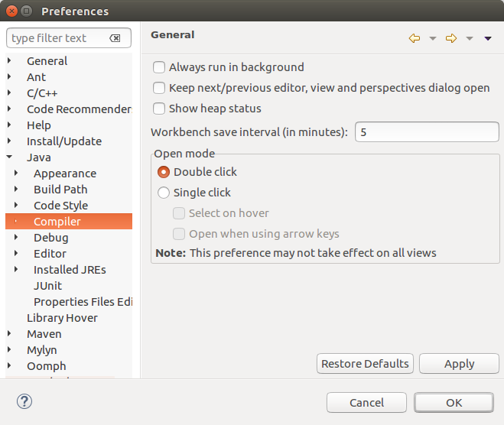Open the back history dropdown arrow
Screen dimensions: 504x425
432,39
